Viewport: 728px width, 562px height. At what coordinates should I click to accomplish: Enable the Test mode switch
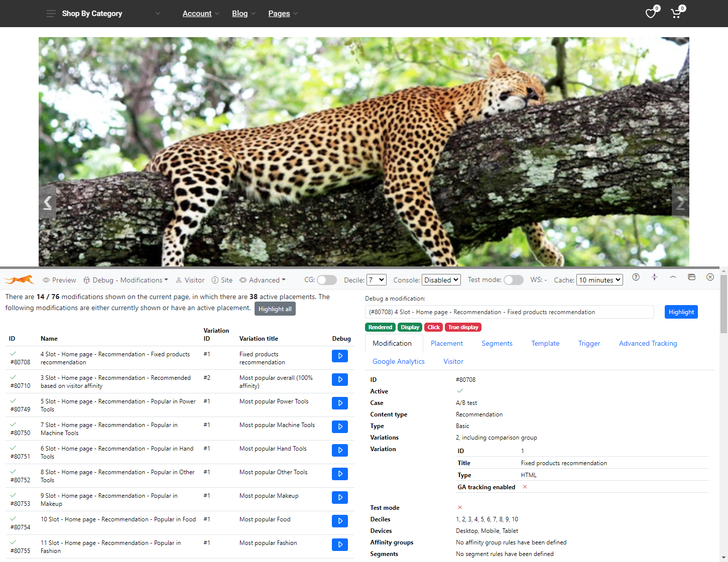(513, 280)
